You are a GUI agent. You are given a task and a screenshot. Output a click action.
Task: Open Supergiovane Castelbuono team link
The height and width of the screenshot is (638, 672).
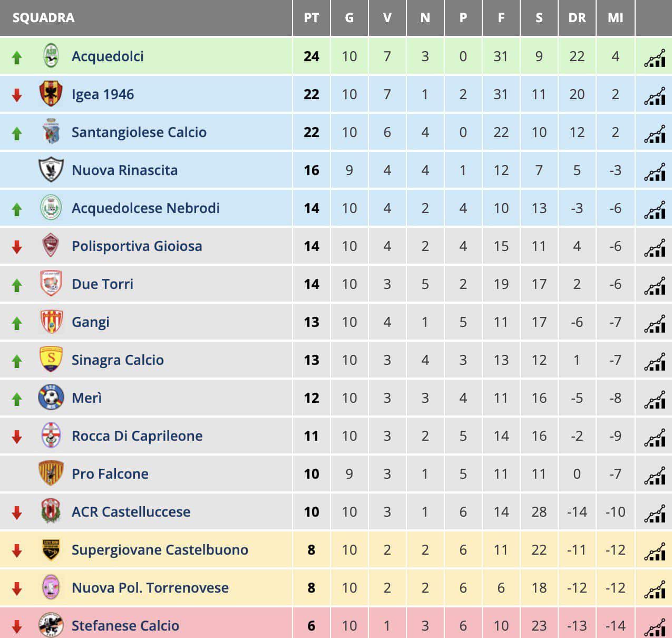tap(160, 550)
